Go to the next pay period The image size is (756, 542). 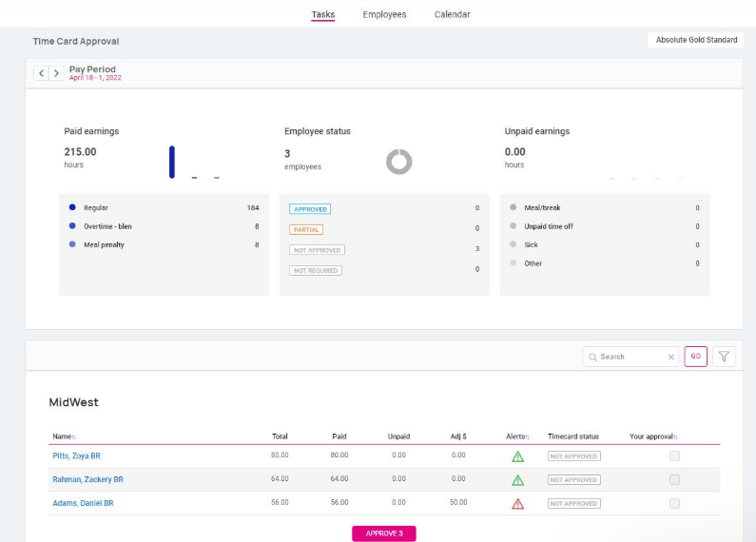click(x=56, y=73)
